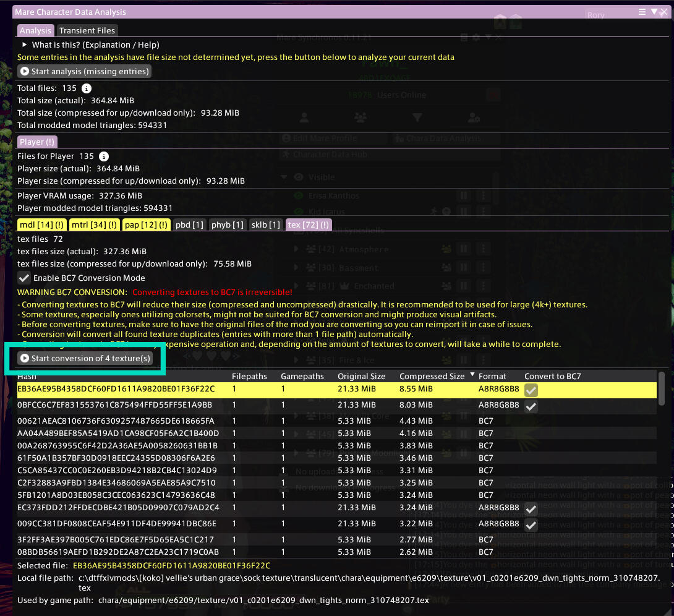
Task: Disable the BC7 Conversion Mode checkbox
Action: [24, 278]
